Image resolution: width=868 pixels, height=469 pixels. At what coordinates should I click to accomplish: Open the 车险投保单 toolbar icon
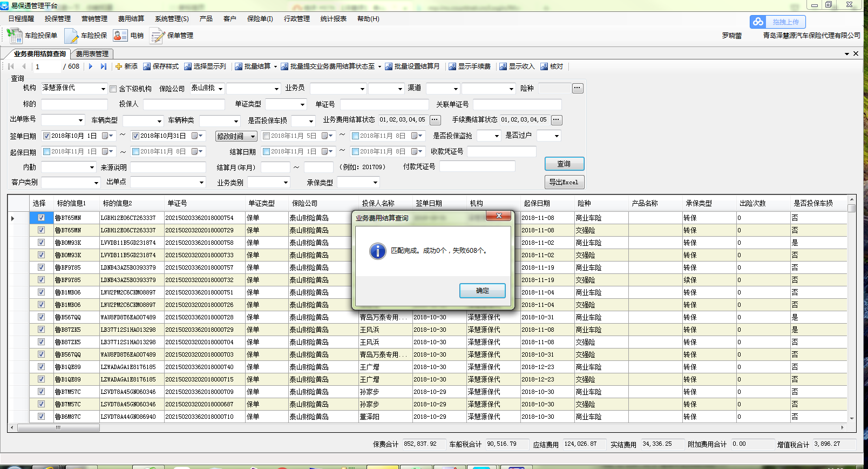[15, 36]
